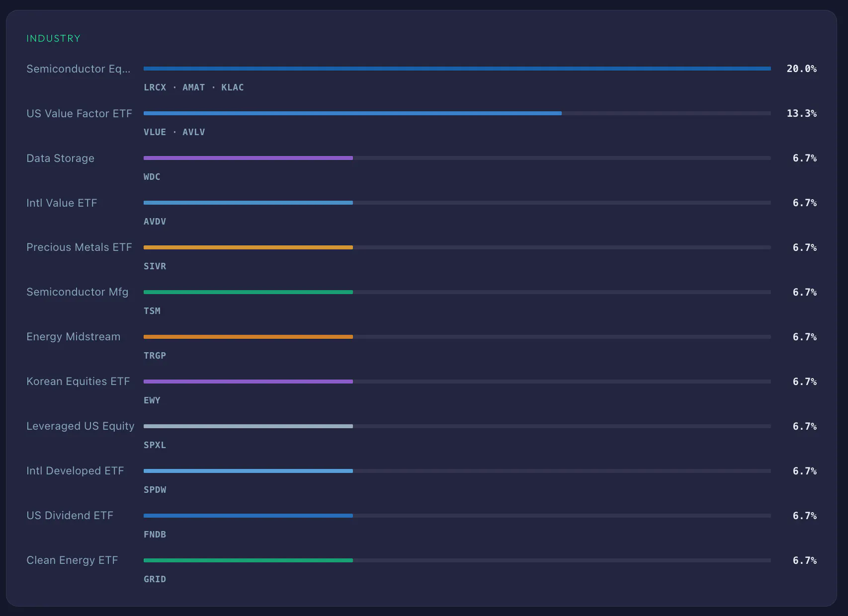
Task: Click the Korean Equities ETF allocation bar
Action: click(248, 382)
